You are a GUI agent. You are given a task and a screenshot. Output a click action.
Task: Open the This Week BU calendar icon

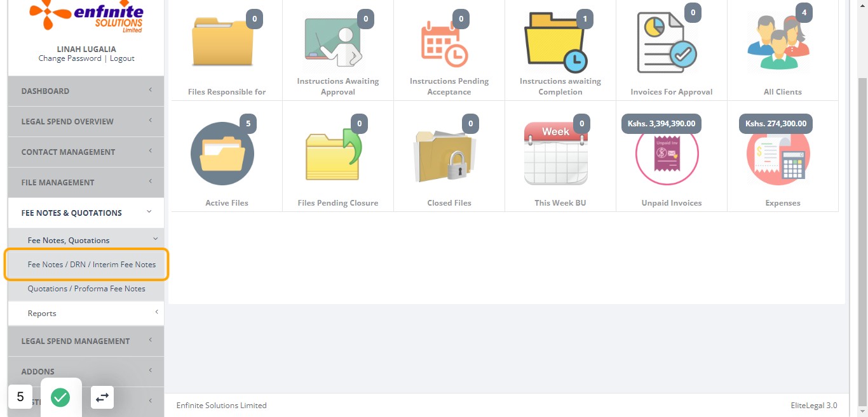(x=555, y=154)
